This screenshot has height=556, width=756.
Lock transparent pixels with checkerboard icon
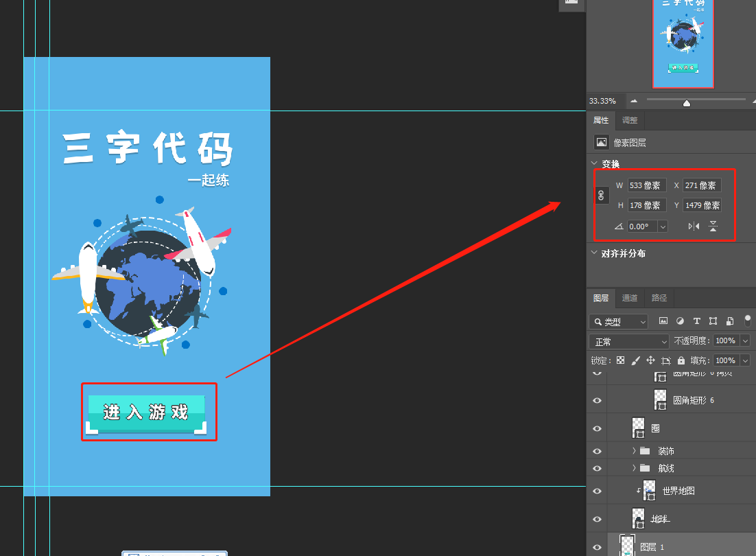tap(621, 360)
